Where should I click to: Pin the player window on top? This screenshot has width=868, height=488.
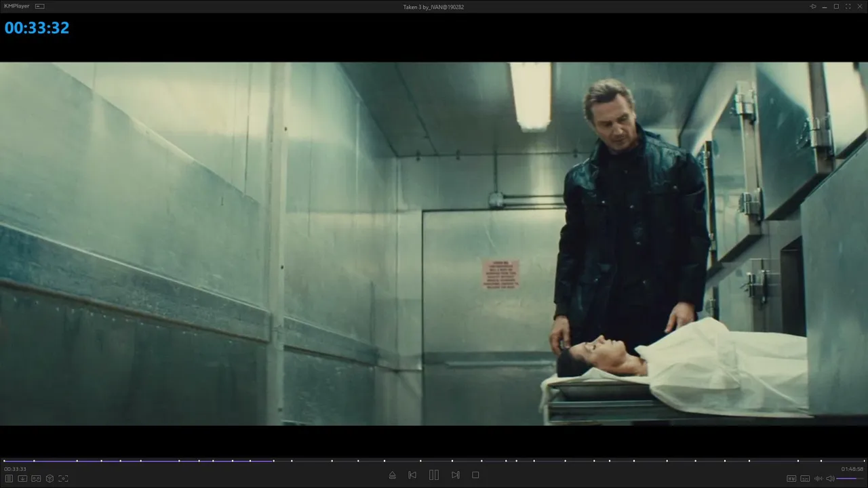tap(813, 6)
